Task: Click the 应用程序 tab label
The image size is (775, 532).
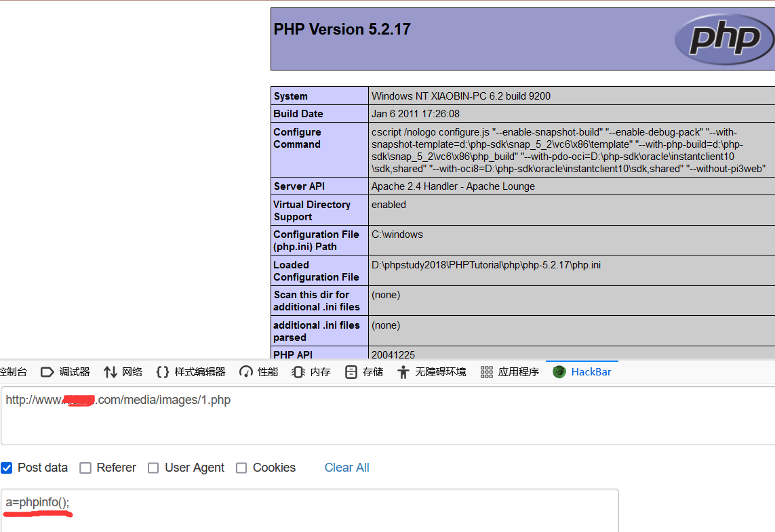Action: (519, 372)
